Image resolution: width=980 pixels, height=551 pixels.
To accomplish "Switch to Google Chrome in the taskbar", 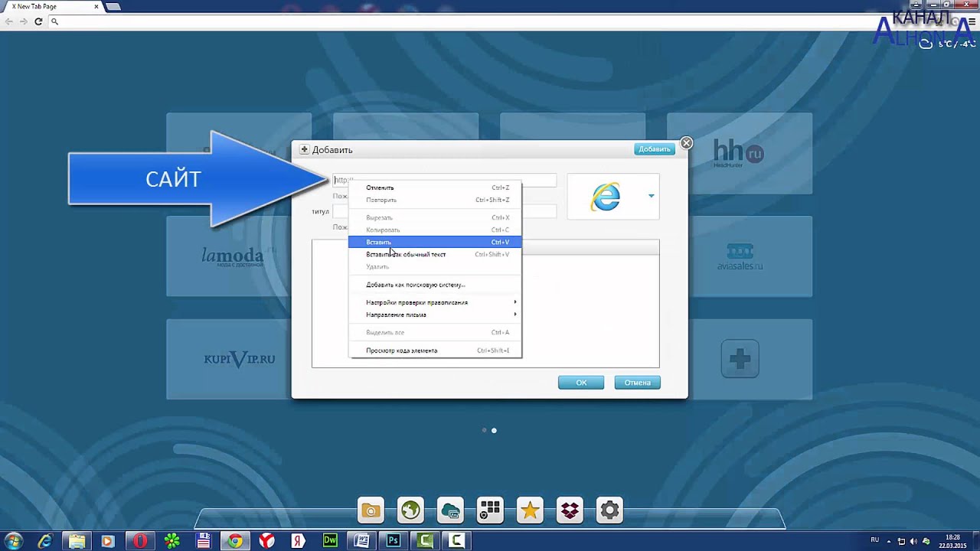I will [235, 541].
